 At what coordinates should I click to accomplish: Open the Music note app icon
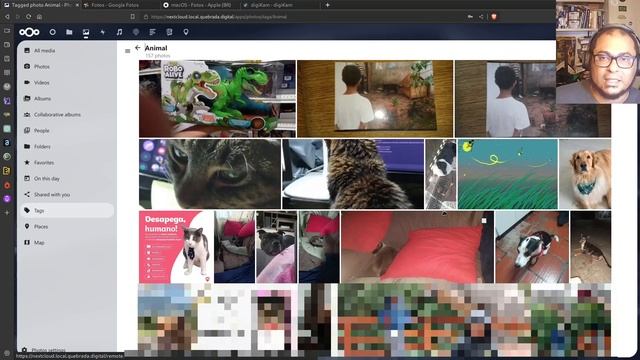pyautogui.click(x=119, y=32)
